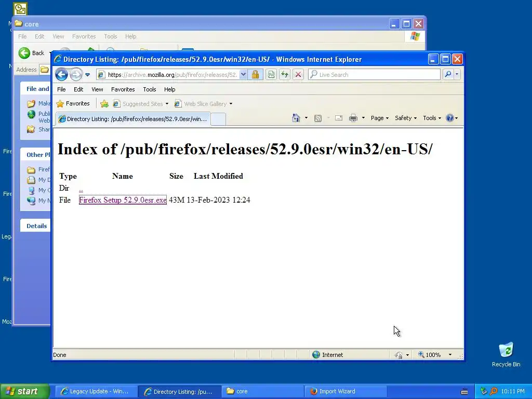Screen dimensions: 532x399
Task: Open search provider dropdown arrow
Action: pyautogui.click(x=457, y=75)
